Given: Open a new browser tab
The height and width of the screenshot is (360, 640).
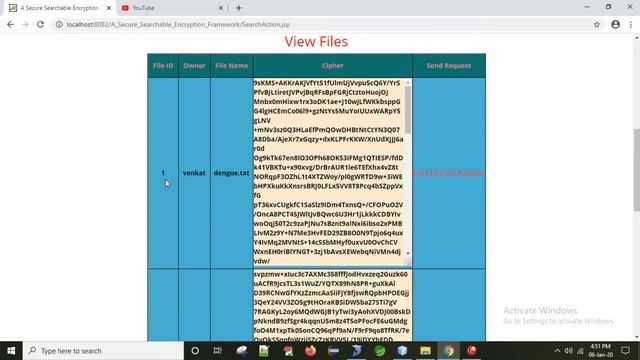Looking at the screenshot, I should [x=239, y=8].
